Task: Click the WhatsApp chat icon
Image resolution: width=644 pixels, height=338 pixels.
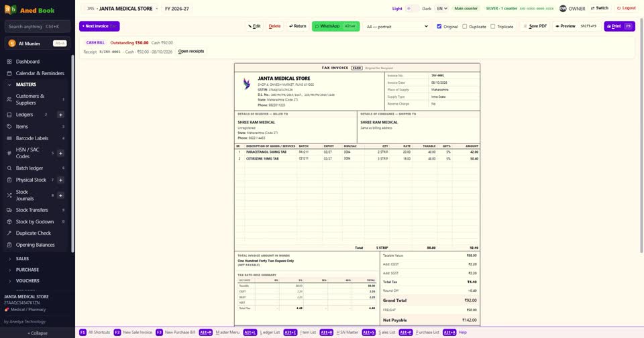Action: [x=317, y=26]
